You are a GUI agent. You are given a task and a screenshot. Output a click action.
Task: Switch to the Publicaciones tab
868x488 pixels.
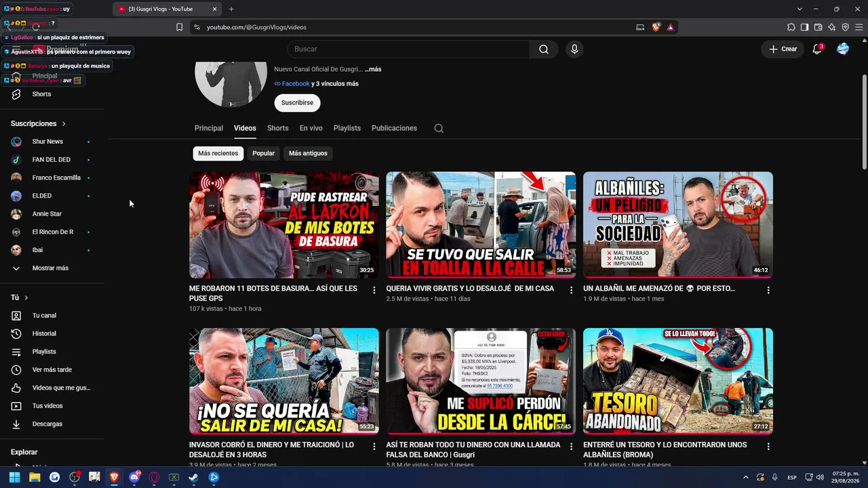[x=394, y=128]
